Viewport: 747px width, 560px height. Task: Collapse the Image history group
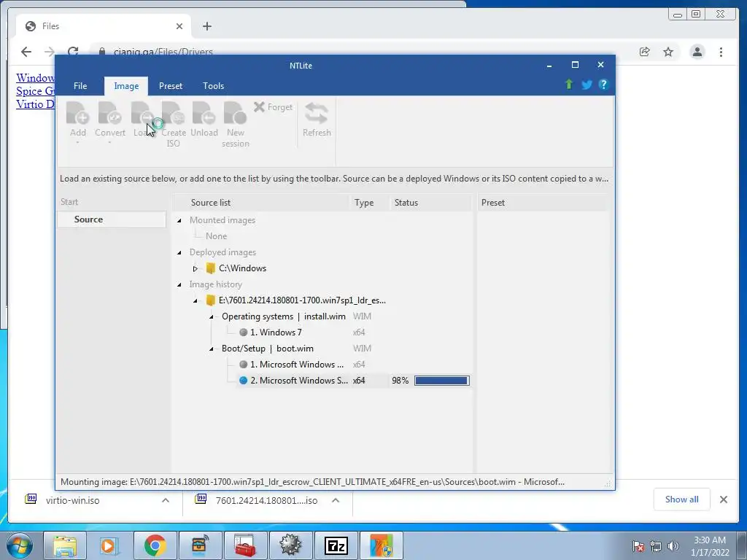179,285
